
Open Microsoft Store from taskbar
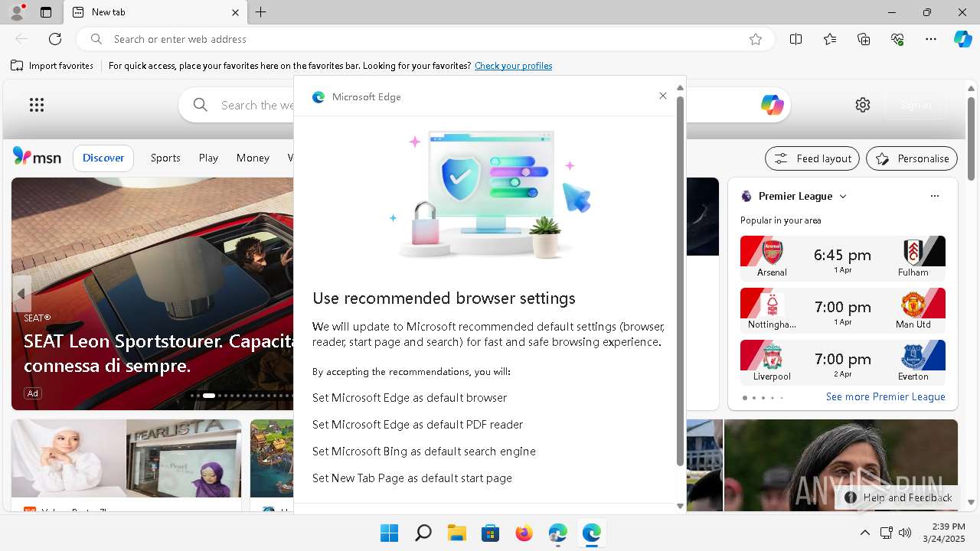click(490, 533)
